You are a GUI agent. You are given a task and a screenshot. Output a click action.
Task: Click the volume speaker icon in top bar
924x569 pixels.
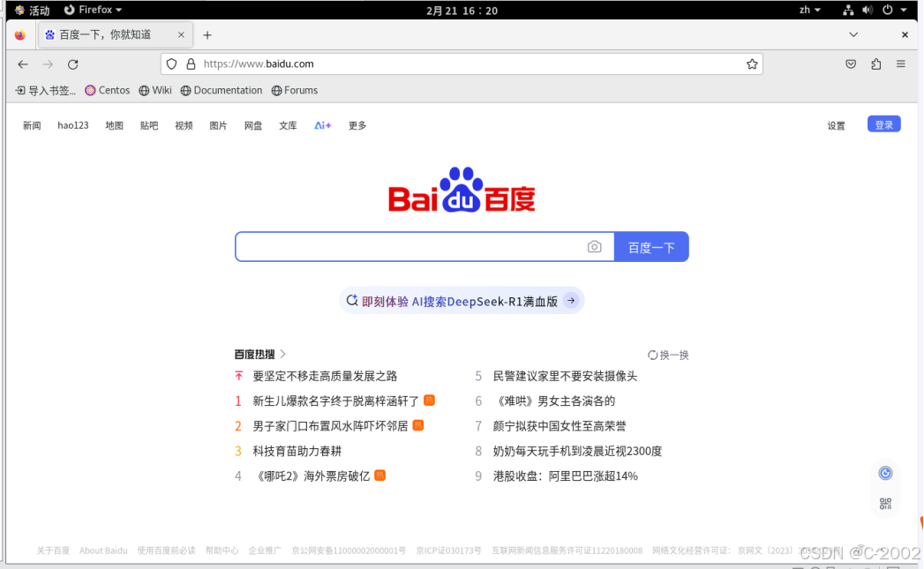coord(868,10)
